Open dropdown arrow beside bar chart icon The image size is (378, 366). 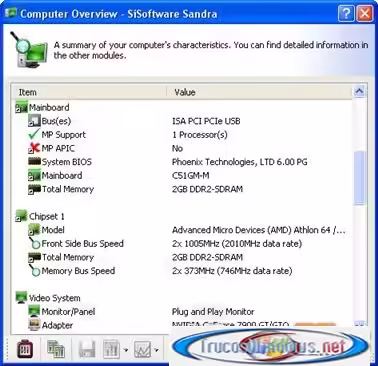126,350
